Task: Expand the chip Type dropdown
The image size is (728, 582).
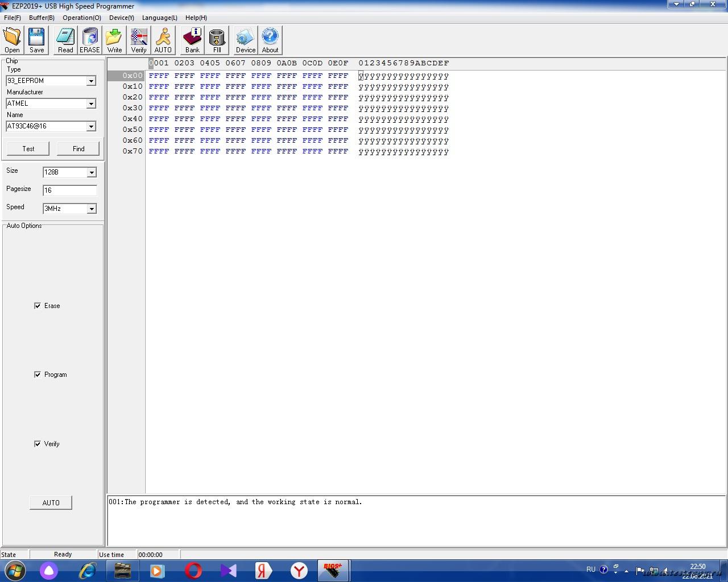Action: point(91,81)
